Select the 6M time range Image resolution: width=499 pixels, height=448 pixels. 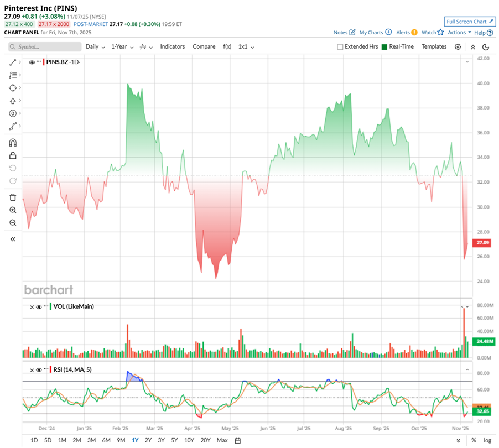(106, 440)
